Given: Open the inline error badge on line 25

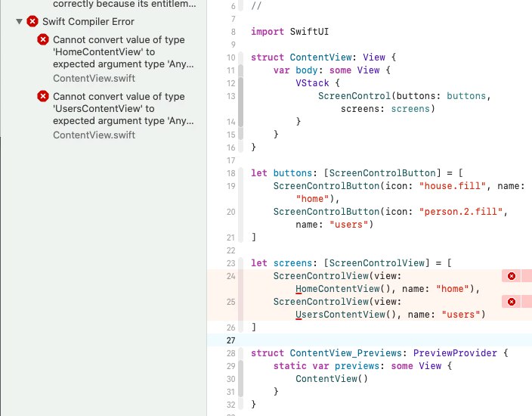Looking at the screenshot, I should tap(512, 302).
